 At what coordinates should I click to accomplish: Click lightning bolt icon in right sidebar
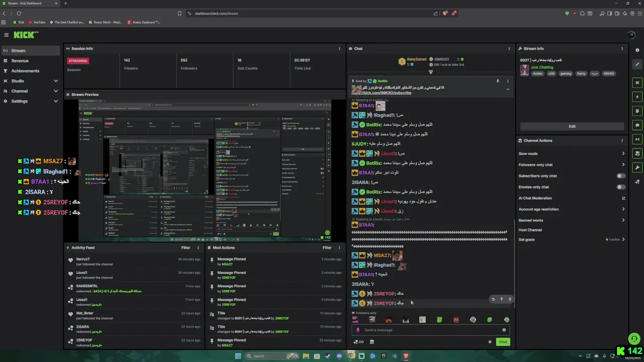[x=637, y=97]
